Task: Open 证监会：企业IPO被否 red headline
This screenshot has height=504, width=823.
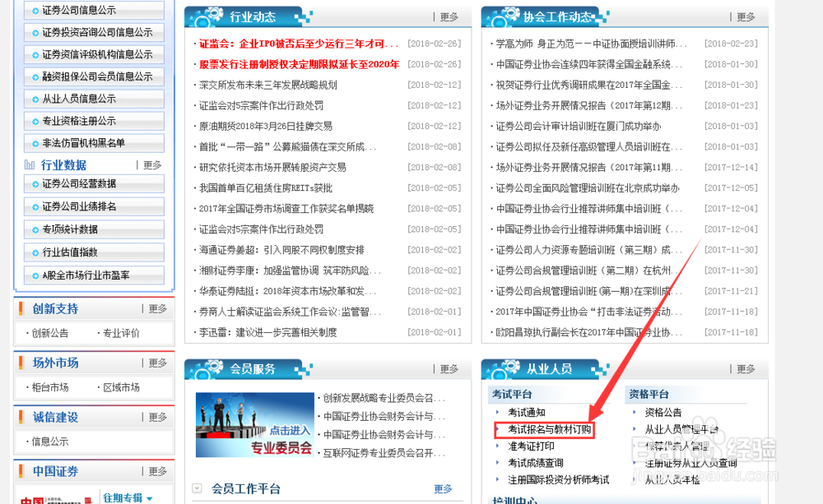Action: pos(299,44)
